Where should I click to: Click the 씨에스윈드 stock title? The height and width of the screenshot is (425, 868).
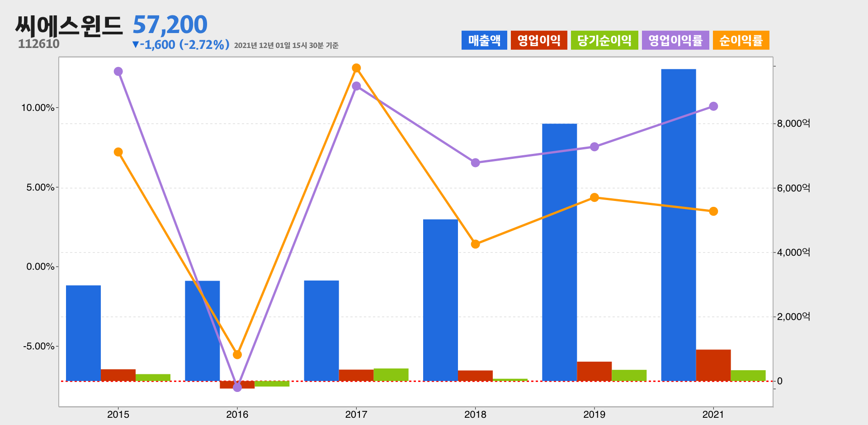click(x=69, y=25)
